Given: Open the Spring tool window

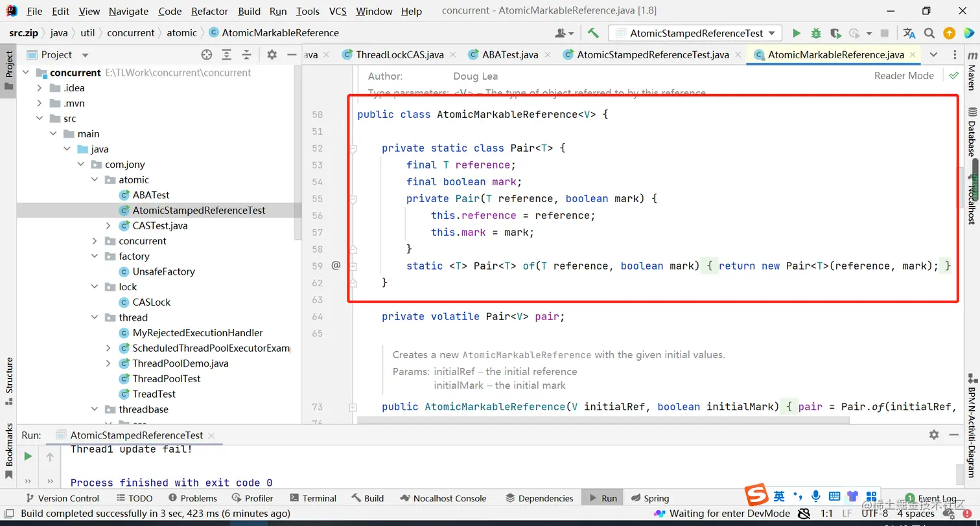Looking at the screenshot, I should point(649,498).
